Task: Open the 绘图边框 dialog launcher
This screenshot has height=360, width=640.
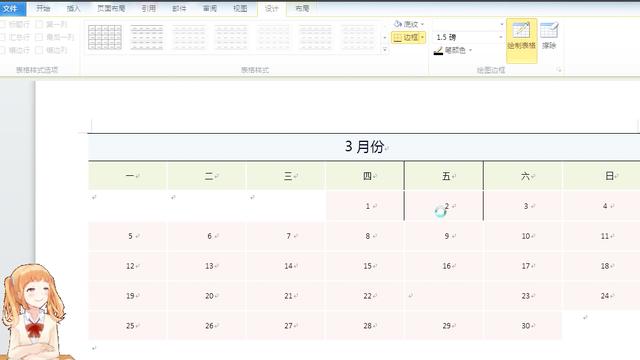Action: tap(559, 70)
